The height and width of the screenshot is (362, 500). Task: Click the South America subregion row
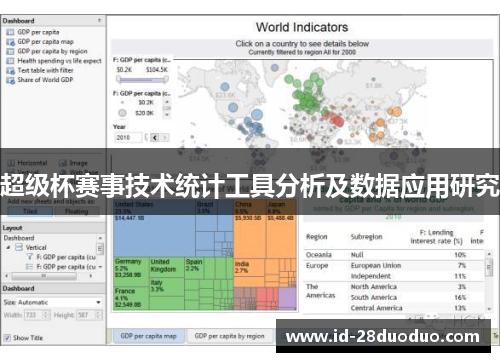point(374,297)
